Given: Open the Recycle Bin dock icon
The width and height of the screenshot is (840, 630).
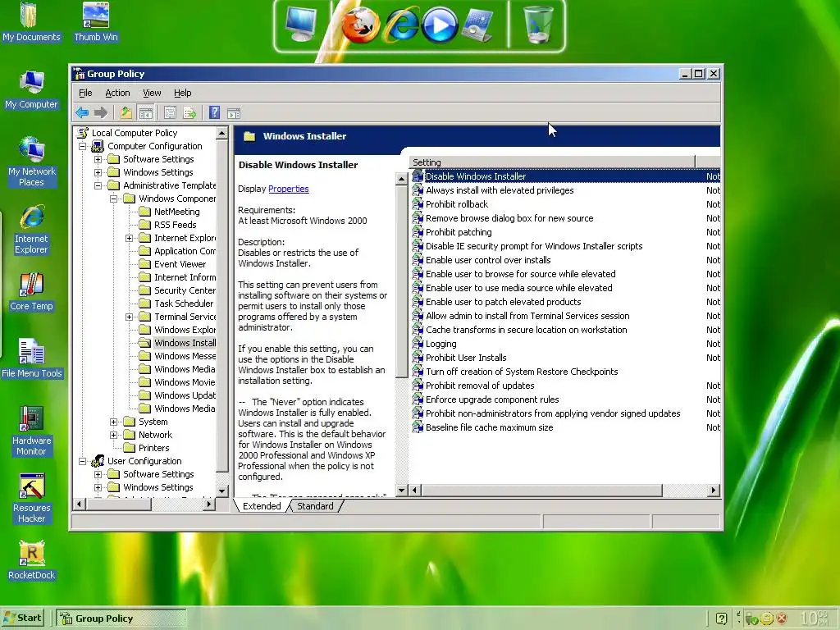Looking at the screenshot, I should (x=538, y=25).
